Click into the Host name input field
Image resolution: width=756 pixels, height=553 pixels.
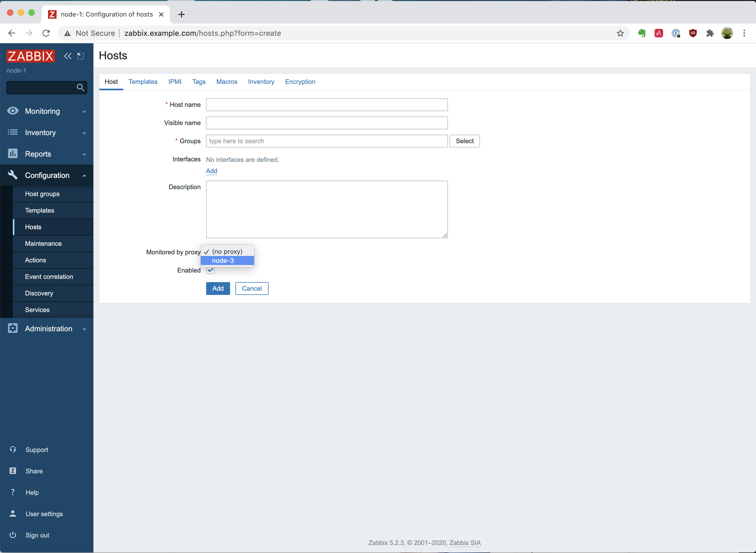coord(326,105)
